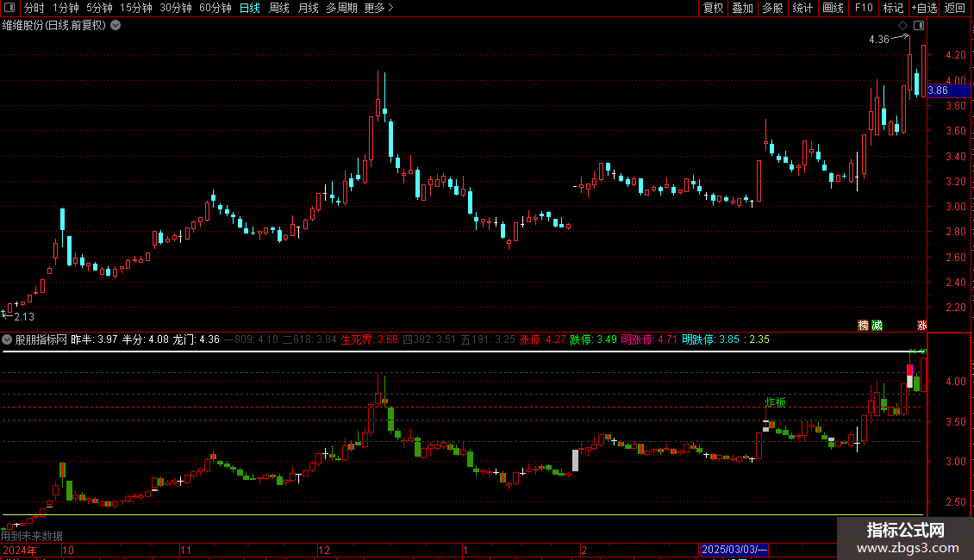Switch to 月线 monthly chart

coord(308,8)
